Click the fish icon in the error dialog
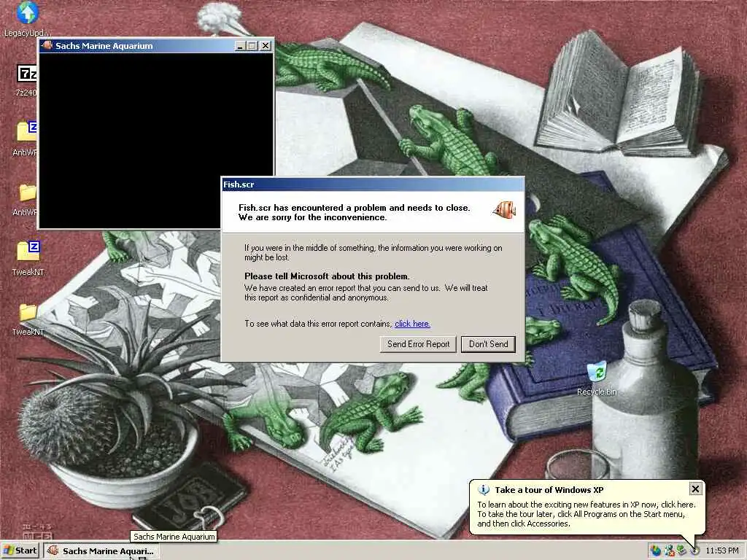Screen dimensions: 747x560 coord(503,210)
